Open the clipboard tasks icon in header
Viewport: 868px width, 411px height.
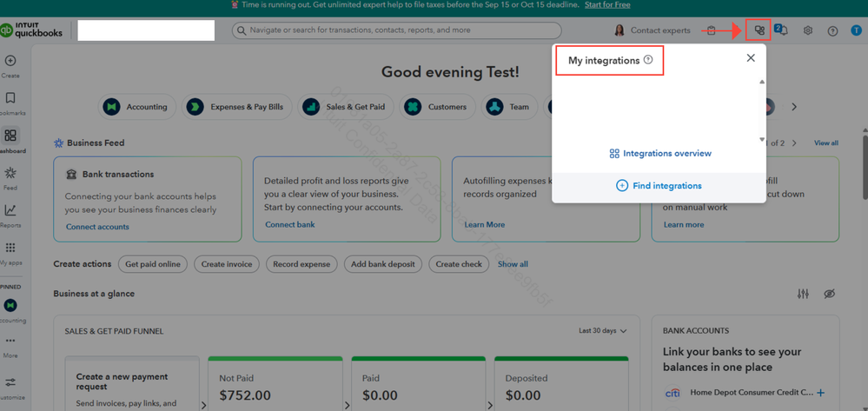tap(712, 30)
